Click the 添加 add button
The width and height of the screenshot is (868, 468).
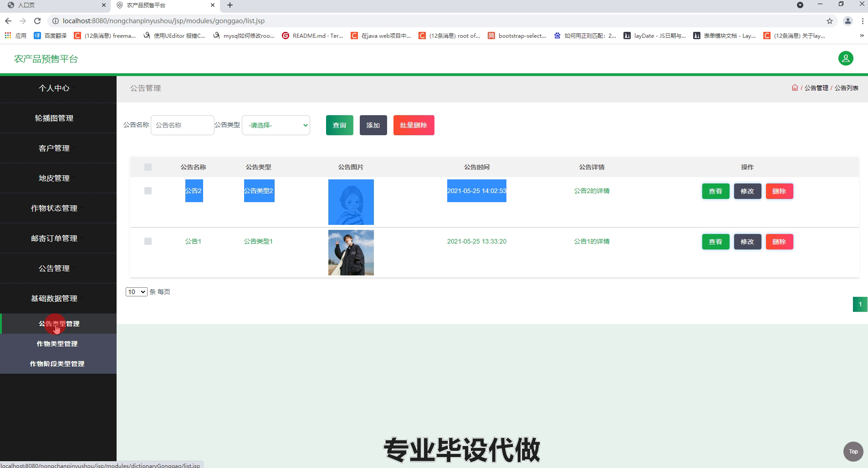click(x=373, y=125)
